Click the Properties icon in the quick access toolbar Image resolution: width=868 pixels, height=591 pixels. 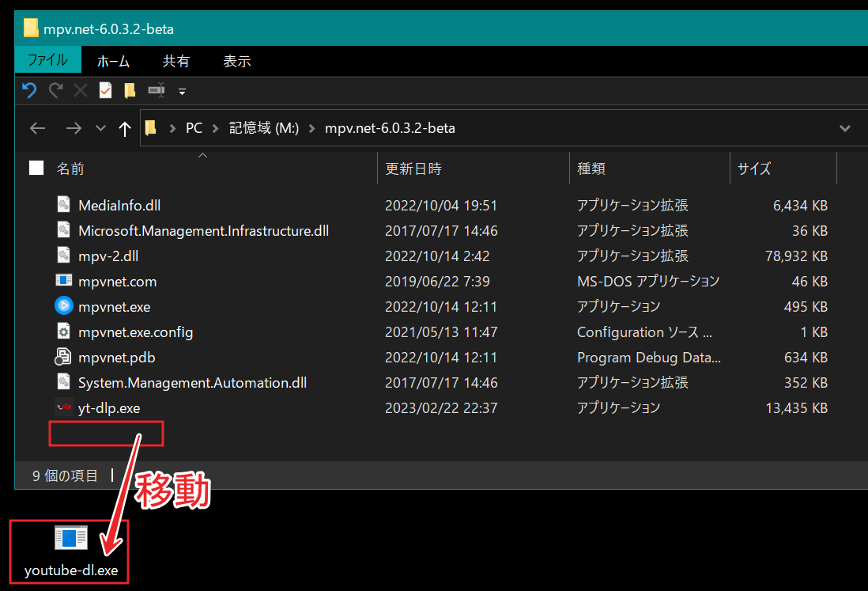point(105,90)
